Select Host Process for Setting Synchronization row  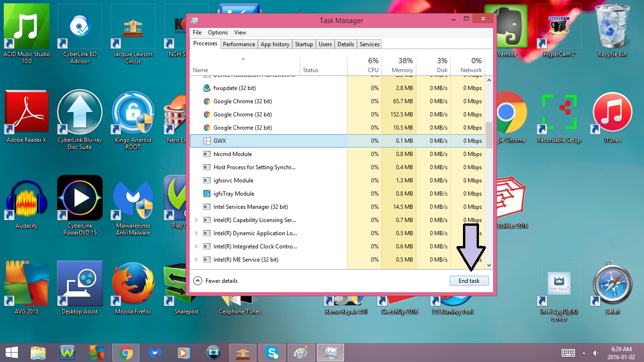338,167
